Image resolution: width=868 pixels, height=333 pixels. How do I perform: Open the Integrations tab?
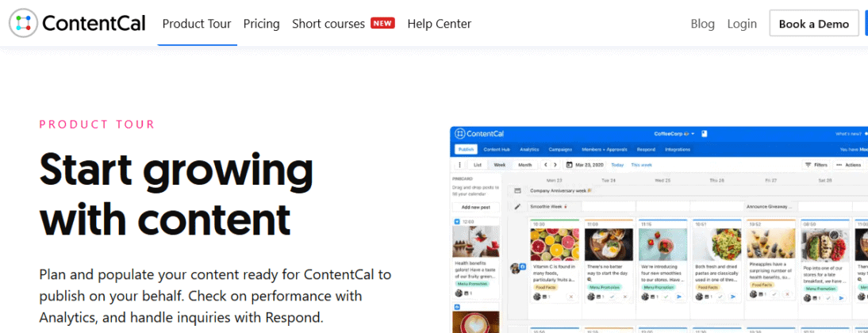(x=678, y=149)
